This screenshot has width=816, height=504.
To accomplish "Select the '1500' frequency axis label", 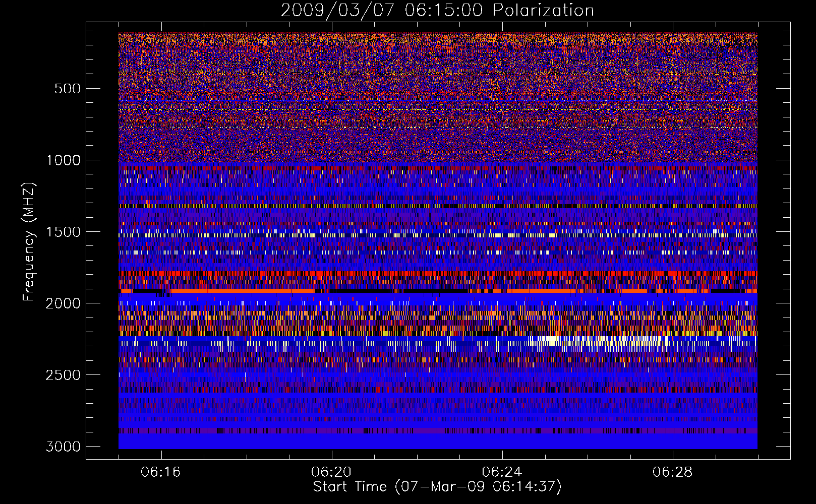I will coord(64,232).
